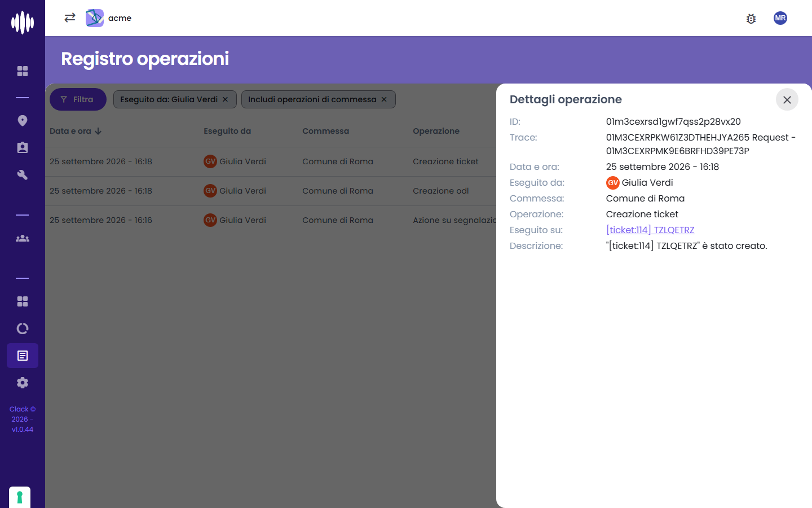Screen dimensions: 812x508
Task: Remove the Includi operazioni di commessa filter
Action: 384,99
